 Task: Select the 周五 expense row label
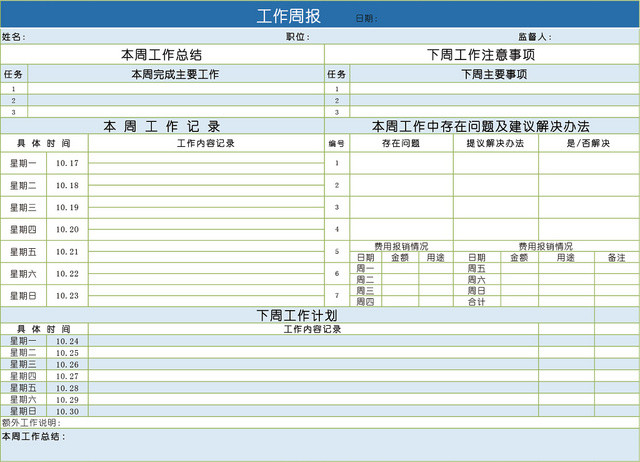click(476, 269)
